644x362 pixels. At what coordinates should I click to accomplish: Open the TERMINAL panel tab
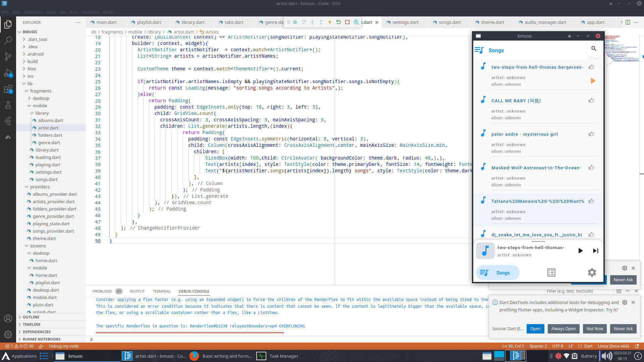tap(161, 291)
